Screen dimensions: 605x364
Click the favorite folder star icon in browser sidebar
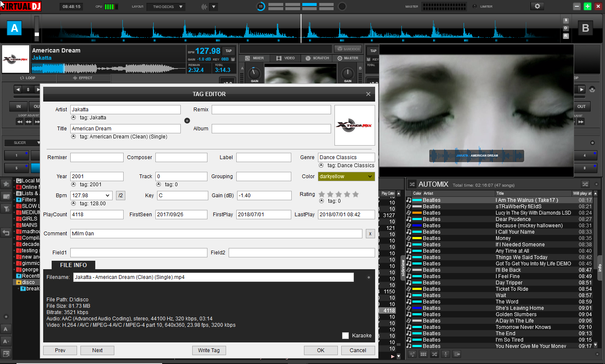(6, 184)
